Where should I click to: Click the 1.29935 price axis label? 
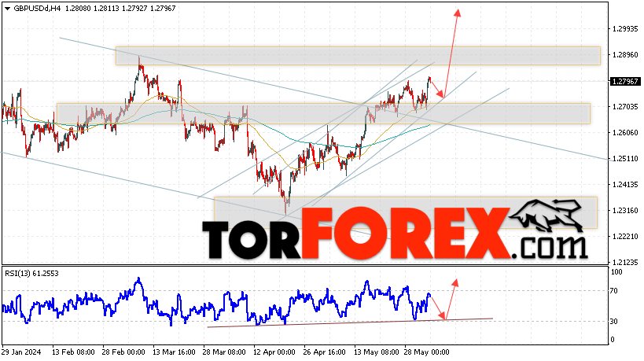pos(625,29)
